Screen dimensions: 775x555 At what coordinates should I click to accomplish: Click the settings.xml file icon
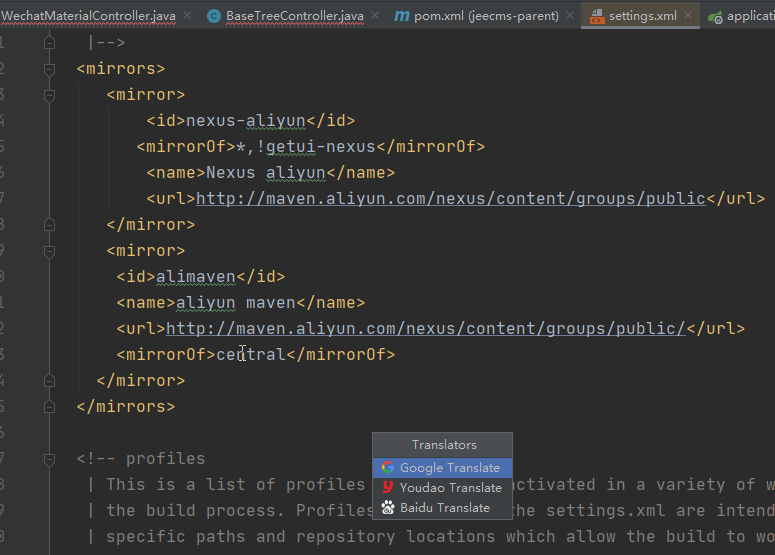(597, 16)
